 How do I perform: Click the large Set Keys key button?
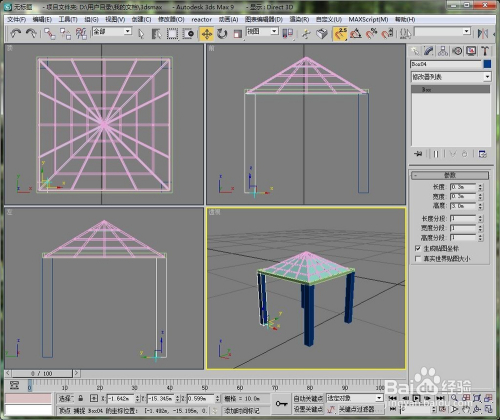click(281, 404)
